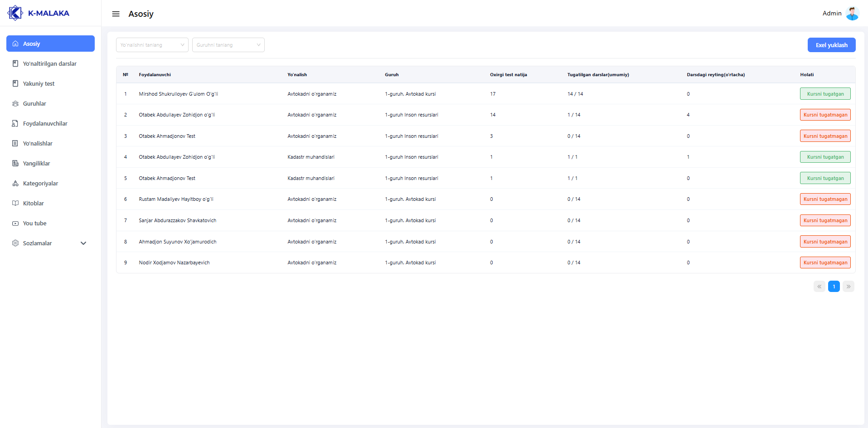Screen dimensions: 868x428
Task: Open the Guruhni tanlang dropdown
Action: [228, 45]
